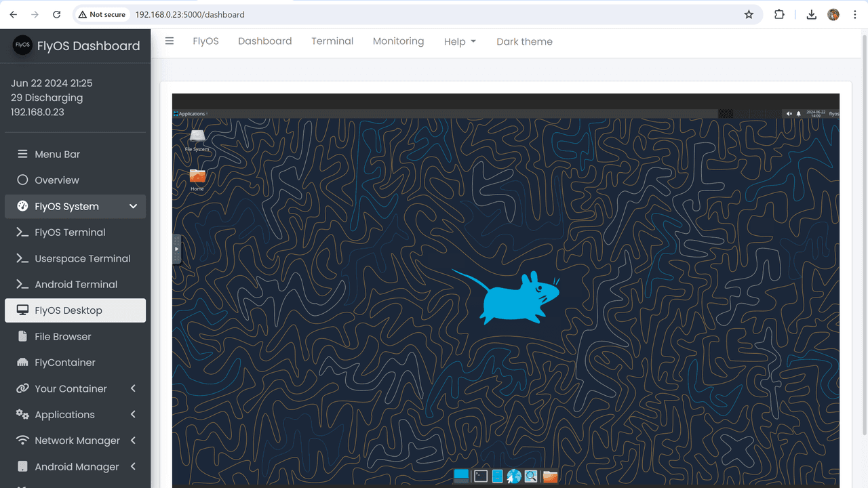Collapse the FlyOS System section
The height and width of the screenshot is (488, 868).
[75, 206]
